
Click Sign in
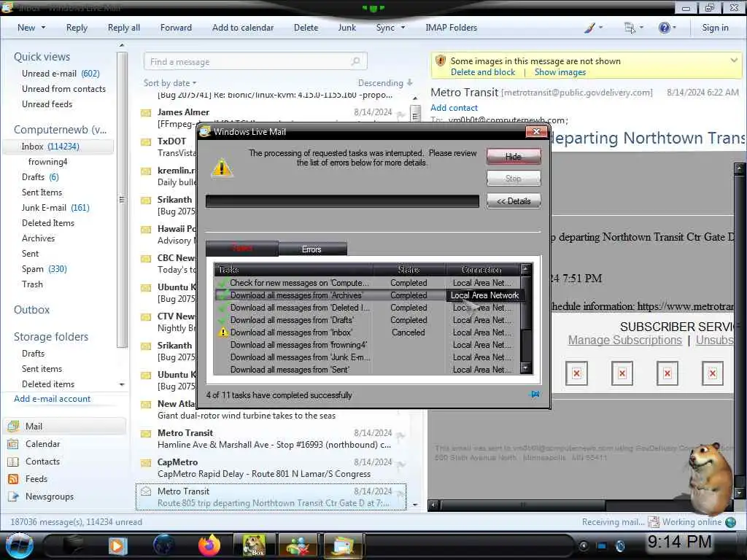715,28
